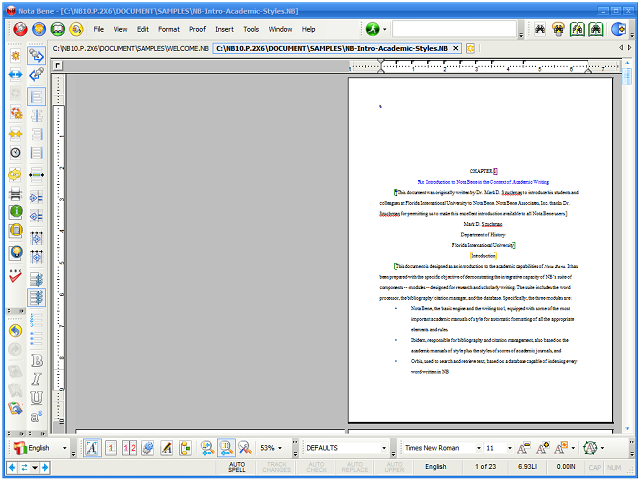Click the binoculars search icon in top toolbar

[538, 29]
